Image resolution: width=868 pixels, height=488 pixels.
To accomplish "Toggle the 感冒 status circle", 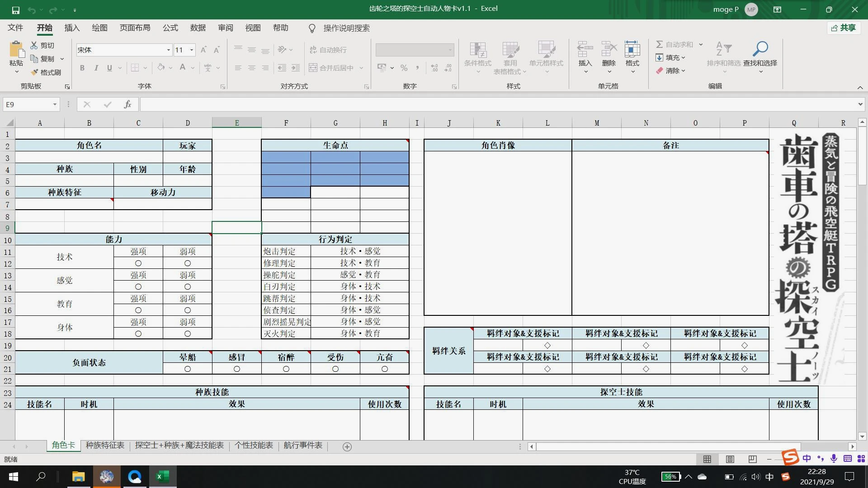I will [237, 369].
